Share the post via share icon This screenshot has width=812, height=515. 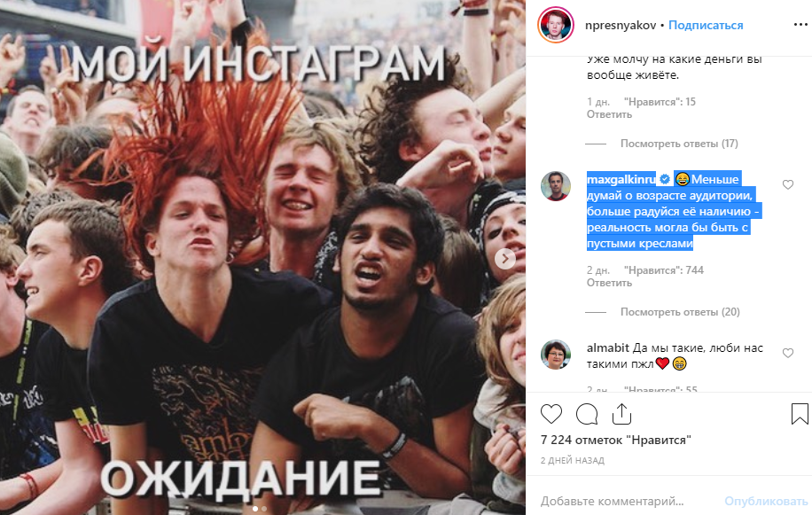(621, 414)
